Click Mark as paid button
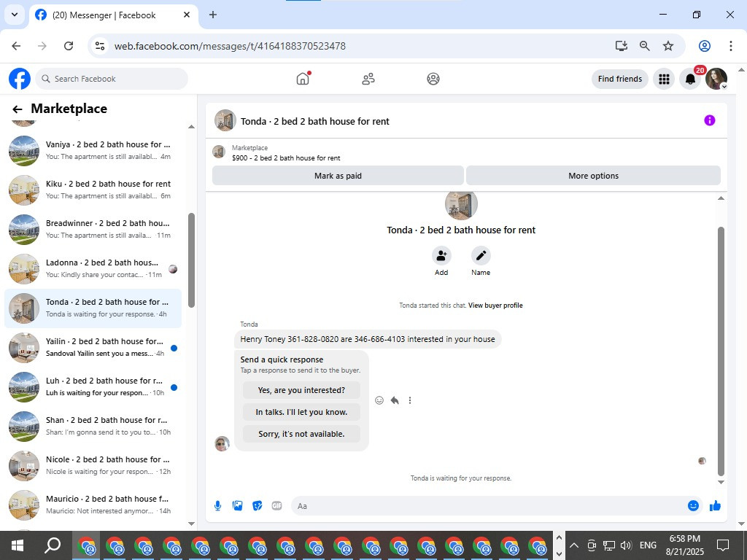The width and height of the screenshot is (747, 560). pyautogui.click(x=338, y=176)
